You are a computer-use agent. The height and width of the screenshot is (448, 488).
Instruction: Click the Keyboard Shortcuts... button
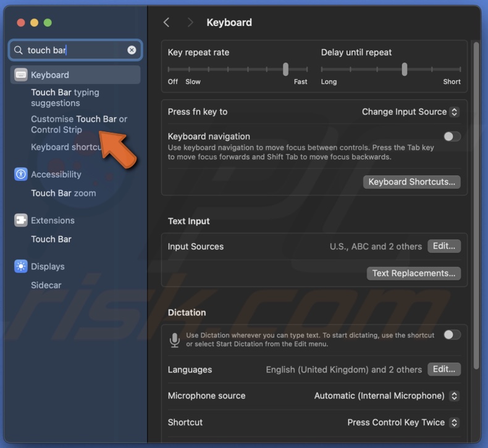tap(411, 182)
